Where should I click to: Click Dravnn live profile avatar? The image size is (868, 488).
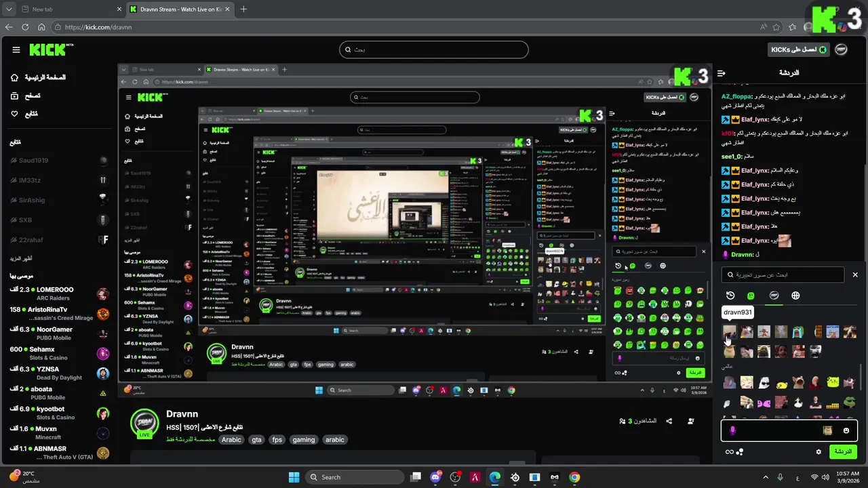click(x=144, y=422)
